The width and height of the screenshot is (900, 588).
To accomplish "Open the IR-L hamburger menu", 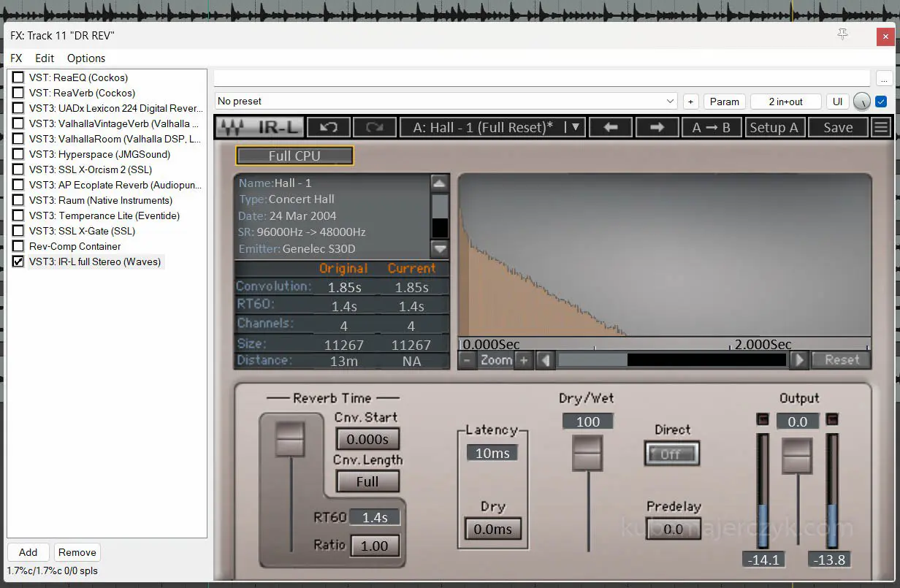I will pos(881,127).
